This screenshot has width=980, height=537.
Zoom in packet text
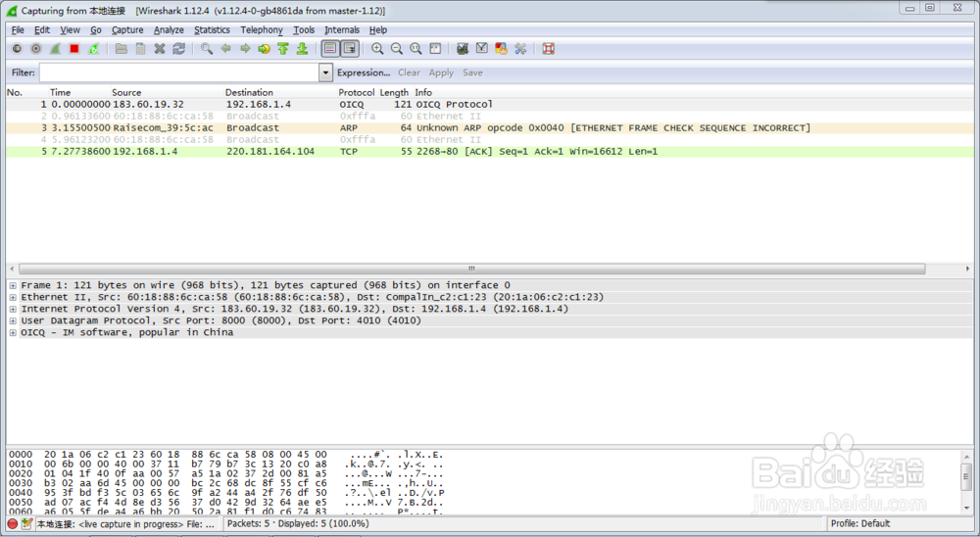(377, 49)
